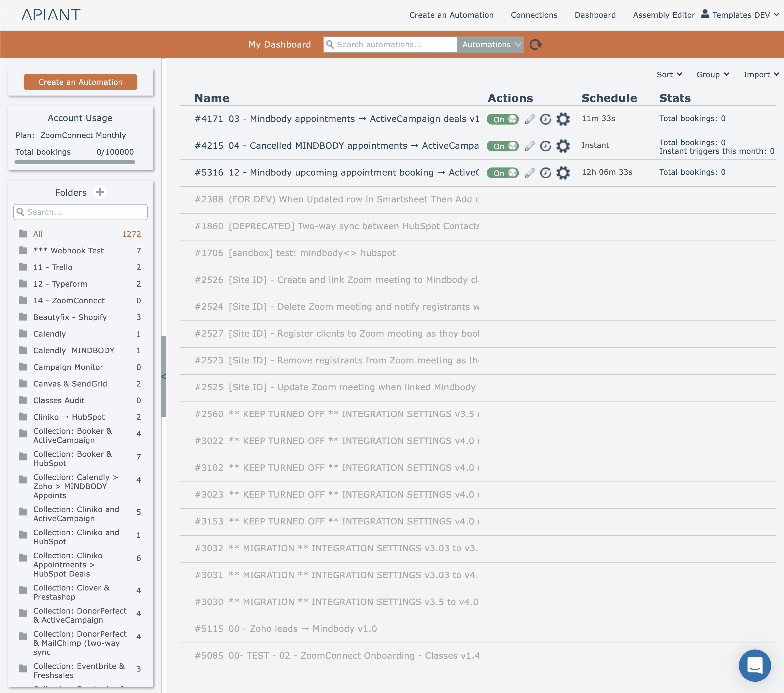Click the pencil edit icon for automation #4171

tap(529, 119)
